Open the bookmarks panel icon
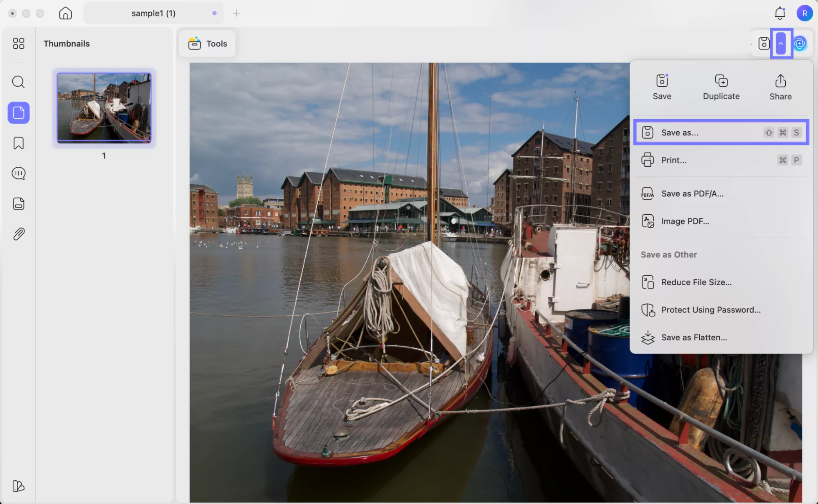Image resolution: width=818 pixels, height=504 pixels. point(18,143)
